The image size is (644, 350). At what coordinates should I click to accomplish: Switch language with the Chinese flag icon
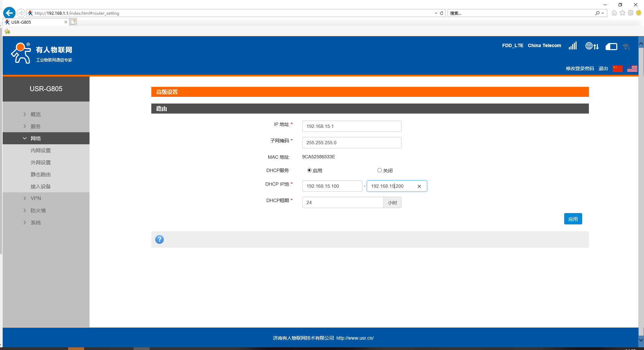click(617, 69)
